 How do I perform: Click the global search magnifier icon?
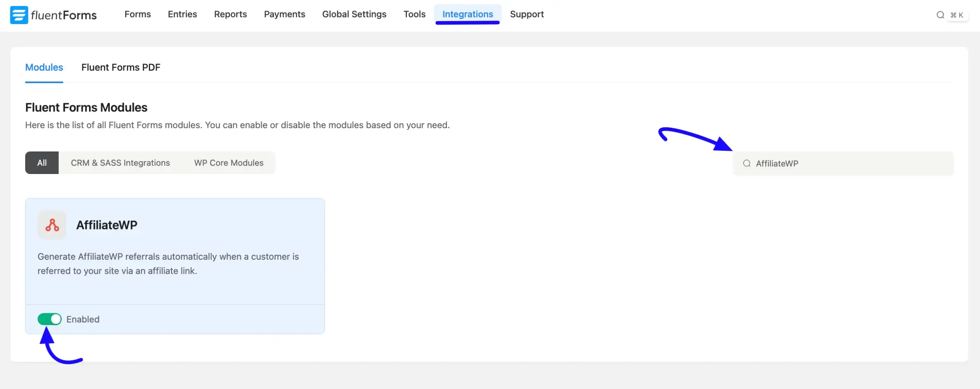click(940, 15)
